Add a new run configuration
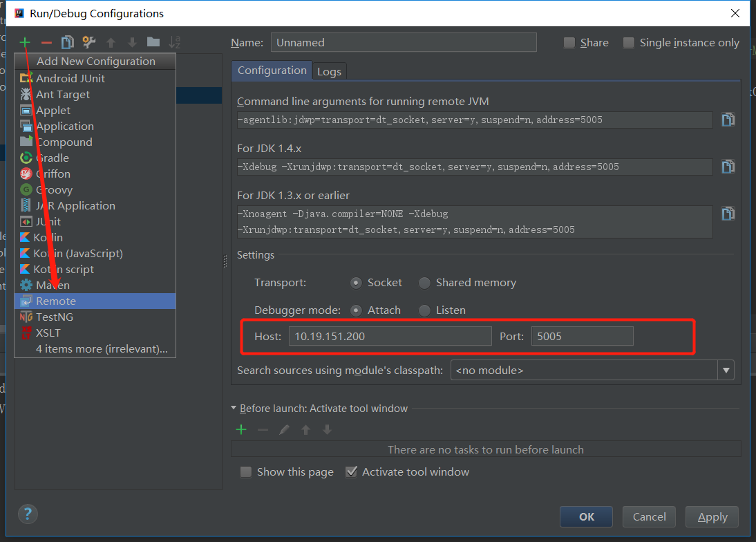 [x=24, y=41]
